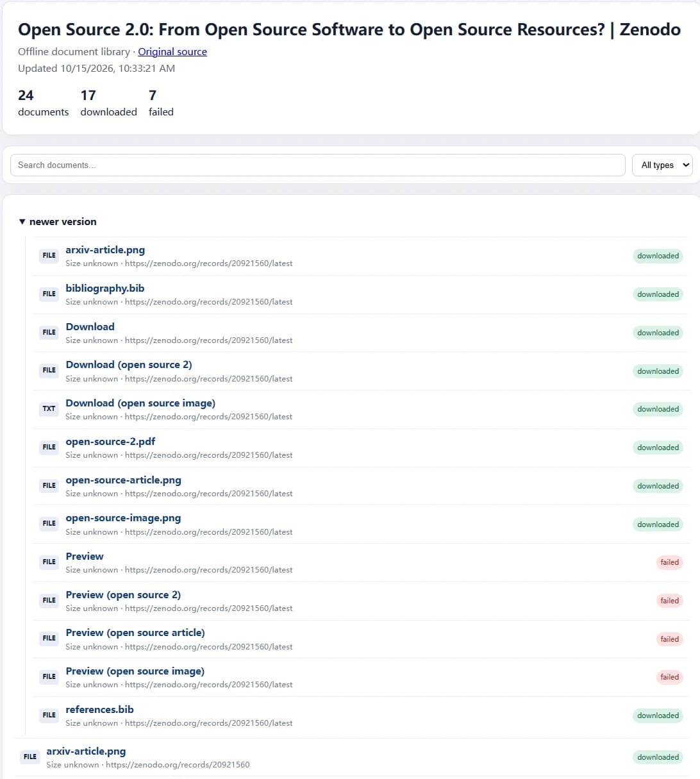Click downloaded status of open-source-2.pdf

click(x=658, y=448)
